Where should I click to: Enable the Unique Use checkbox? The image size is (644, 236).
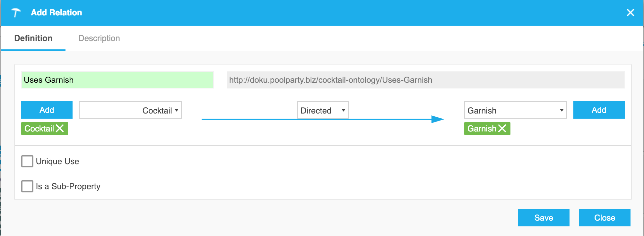[x=27, y=161]
